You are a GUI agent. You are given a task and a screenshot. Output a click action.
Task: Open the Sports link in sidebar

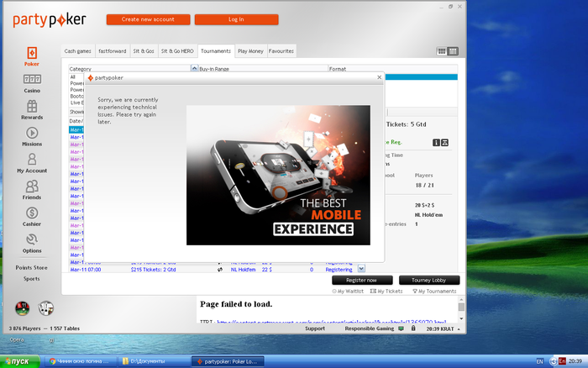32,279
